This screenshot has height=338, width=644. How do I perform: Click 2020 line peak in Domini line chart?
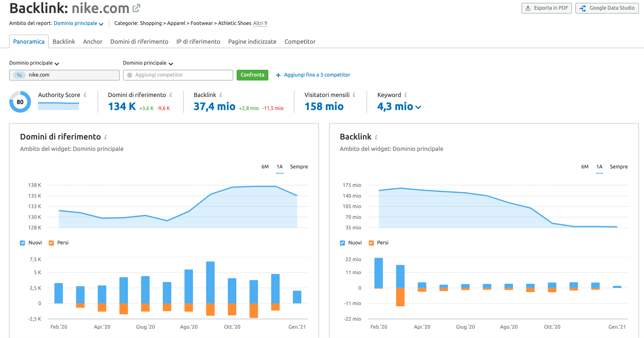(x=275, y=186)
